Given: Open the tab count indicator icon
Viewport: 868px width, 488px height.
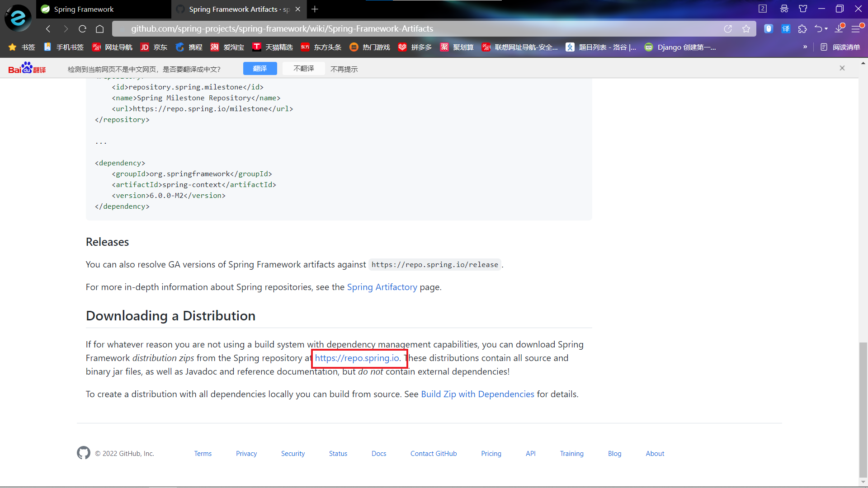Looking at the screenshot, I should coord(763,9).
